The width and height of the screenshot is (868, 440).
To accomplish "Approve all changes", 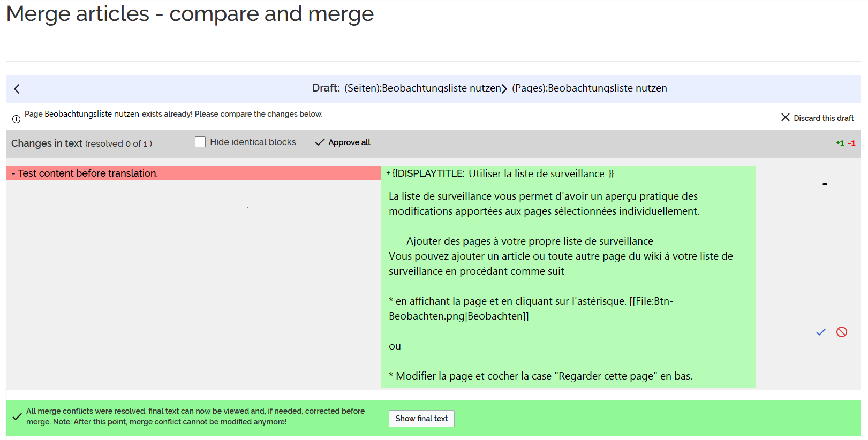I will [x=343, y=142].
